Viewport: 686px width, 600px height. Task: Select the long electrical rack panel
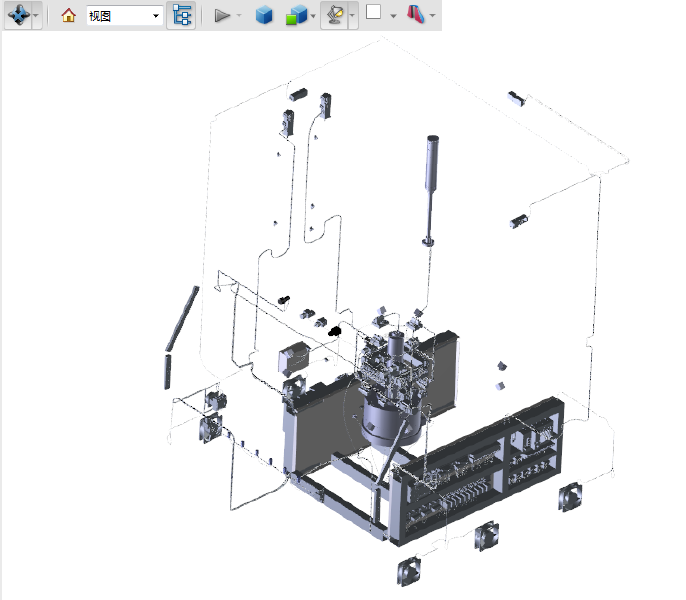[478, 474]
